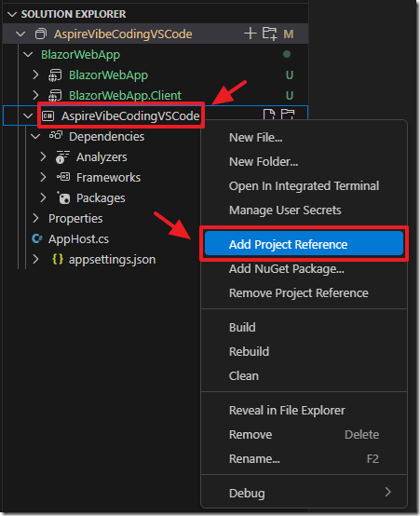The height and width of the screenshot is (516, 420).
Task: Click the C# file icon of AppHost.cs
Action: (37, 238)
